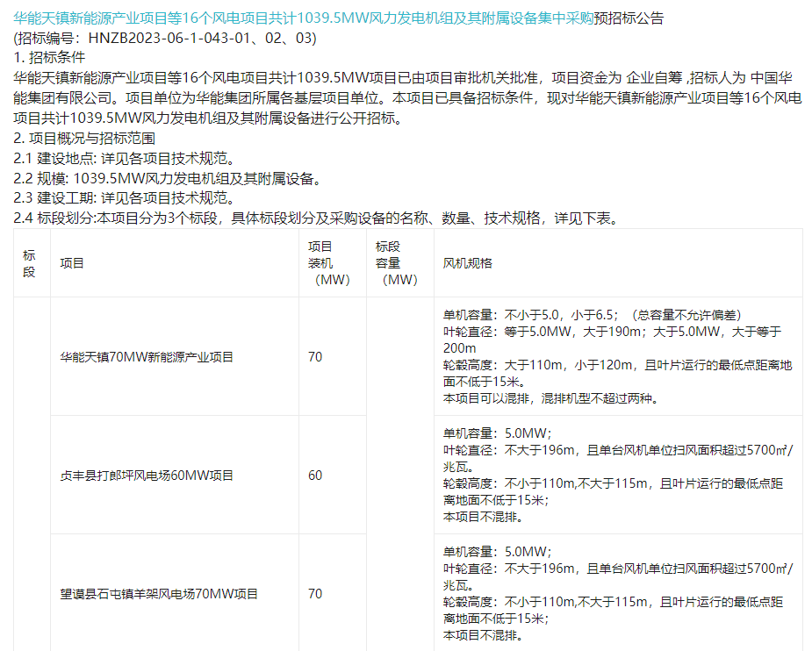812x651 pixels.
Task: Click 单机容量：5.0MW line in 贞丰县 row
Action: pyautogui.click(x=498, y=433)
